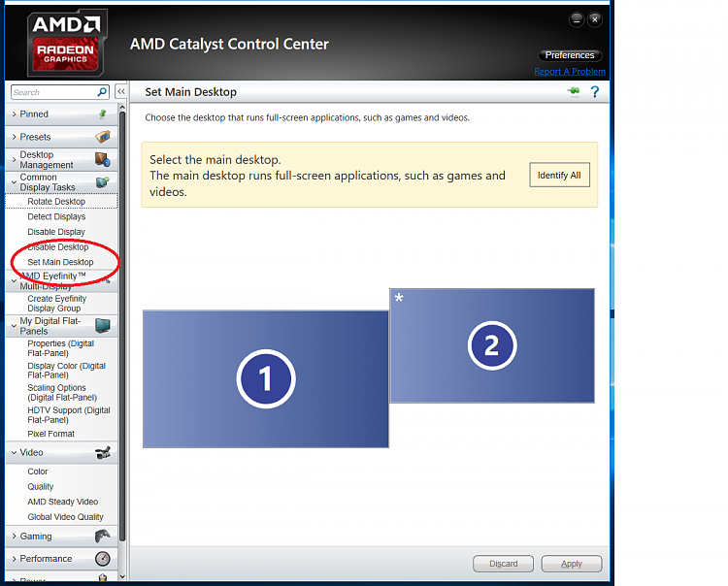Click the Identify All button
Image resolution: width=728 pixels, height=586 pixels.
click(x=559, y=175)
